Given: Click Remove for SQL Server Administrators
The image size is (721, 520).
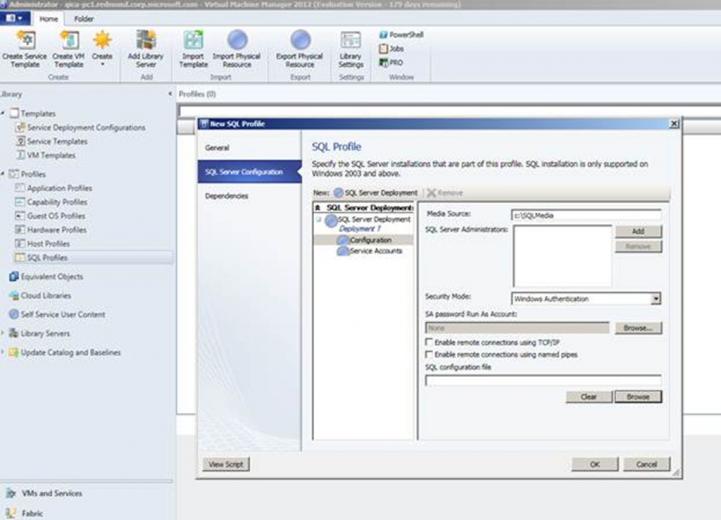Looking at the screenshot, I should pos(638,246).
